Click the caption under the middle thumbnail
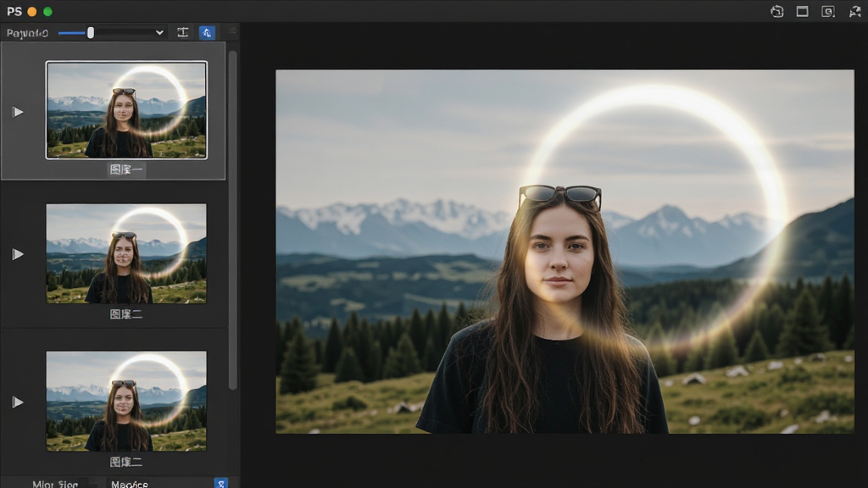Image resolution: width=868 pixels, height=488 pixels. (126, 314)
